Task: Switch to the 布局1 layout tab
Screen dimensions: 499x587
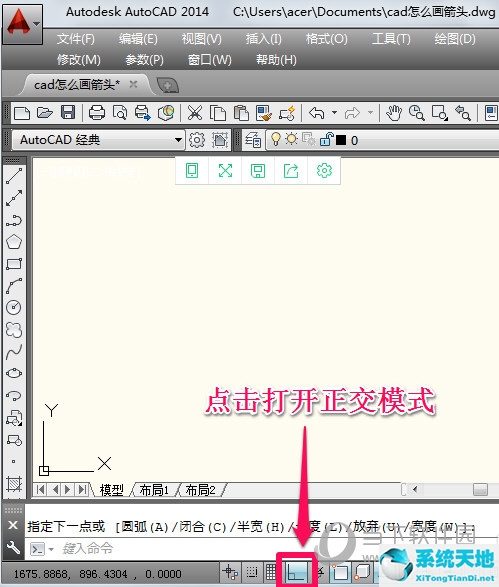Action: [154, 490]
